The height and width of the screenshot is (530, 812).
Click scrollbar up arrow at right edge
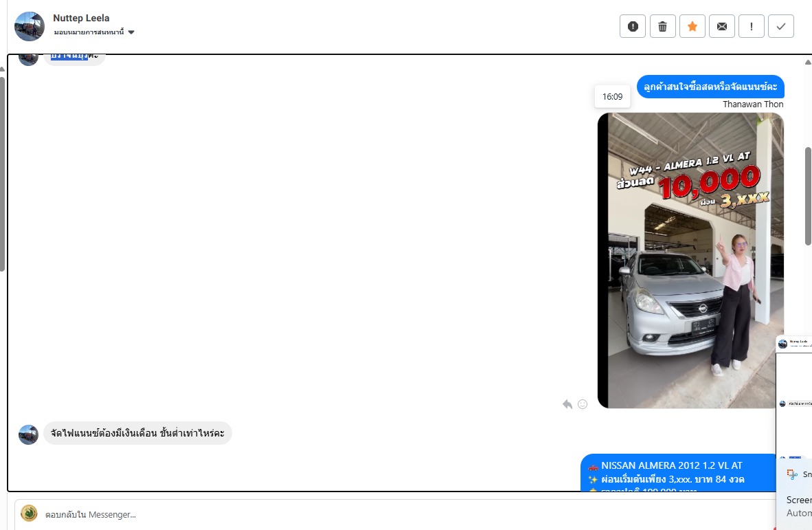(808, 62)
